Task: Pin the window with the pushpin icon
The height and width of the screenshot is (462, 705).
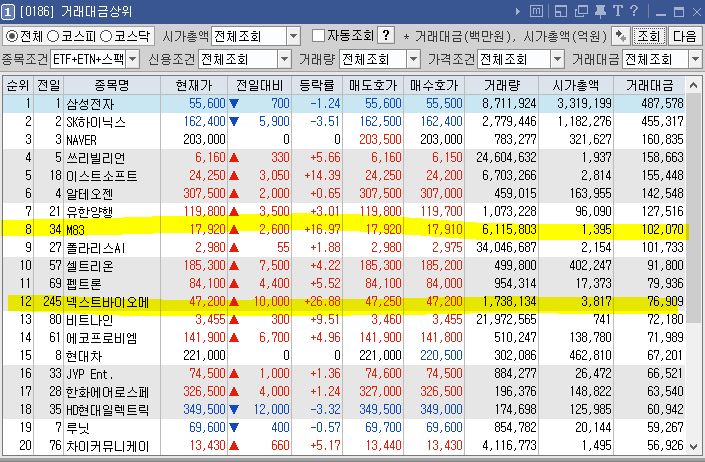Action: (x=600, y=11)
